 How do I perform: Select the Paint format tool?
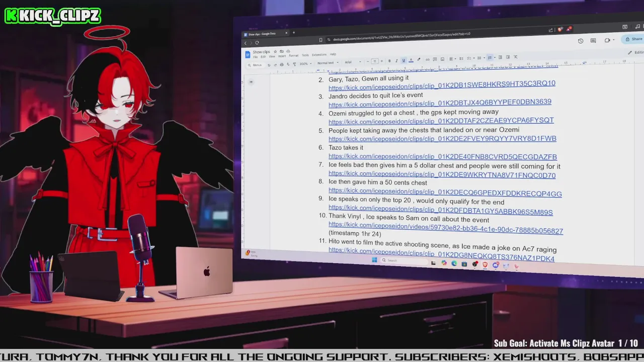(x=294, y=64)
